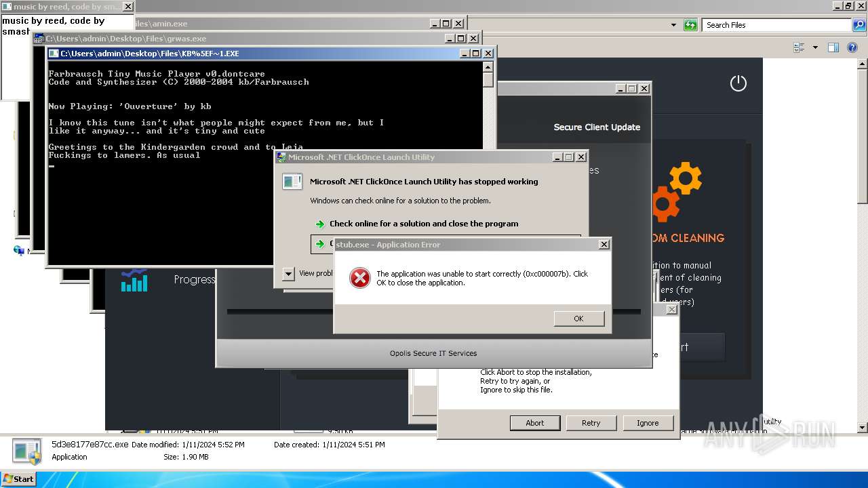Click the 'Secure Client Update' heading

click(597, 127)
